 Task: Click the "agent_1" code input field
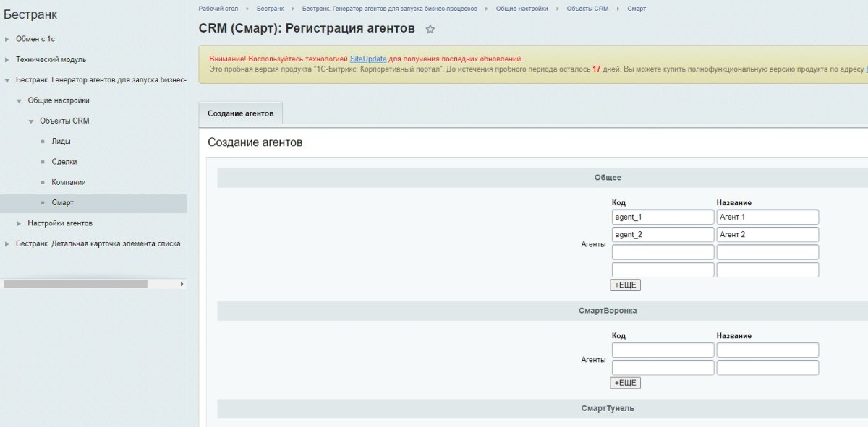(x=662, y=216)
